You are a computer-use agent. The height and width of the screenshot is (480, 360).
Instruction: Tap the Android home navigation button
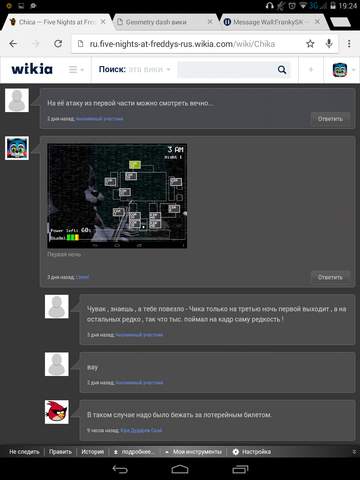coord(180,469)
